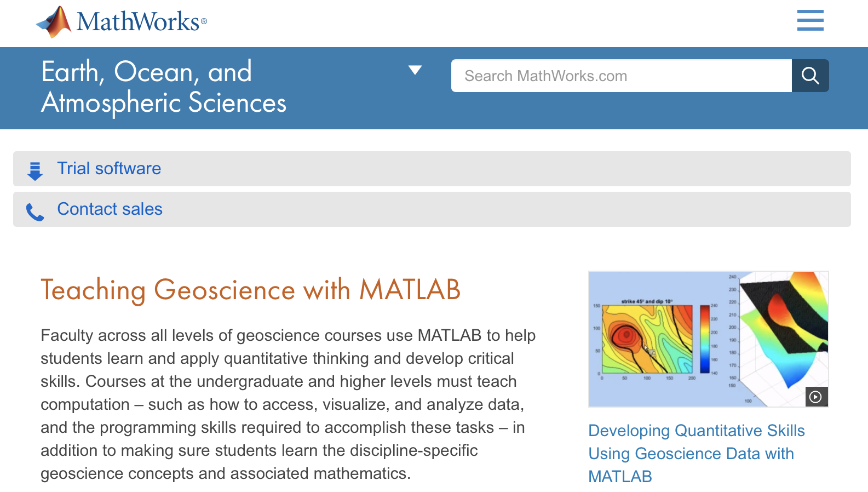This screenshot has width=868, height=492.
Task: Click the contour map plot in the thumbnail
Action: (x=647, y=339)
